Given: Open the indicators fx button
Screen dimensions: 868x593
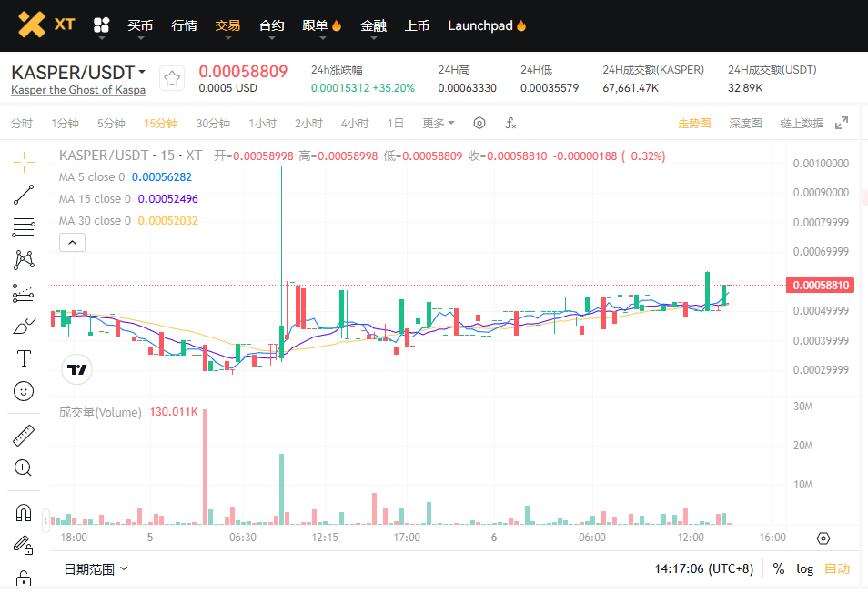Looking at the screenshot, I should [x=511, y=124].
